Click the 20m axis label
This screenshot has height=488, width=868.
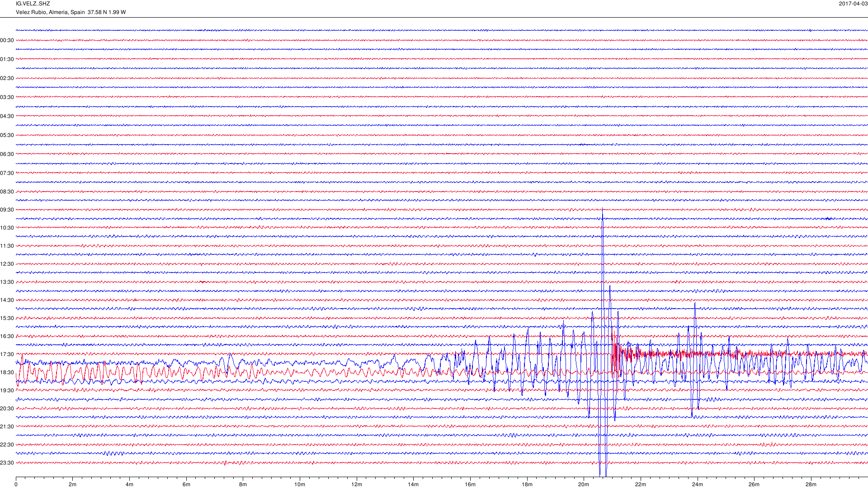[x=584, y=484]
